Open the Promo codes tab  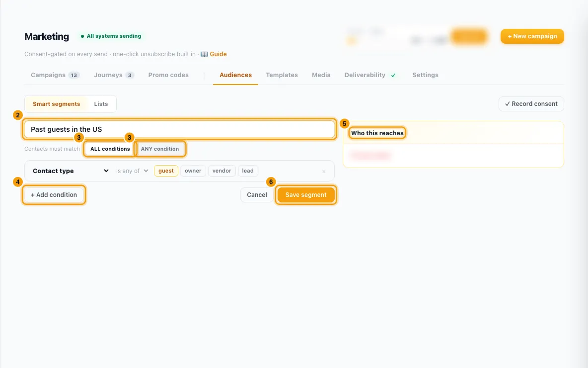click(168, 75)
